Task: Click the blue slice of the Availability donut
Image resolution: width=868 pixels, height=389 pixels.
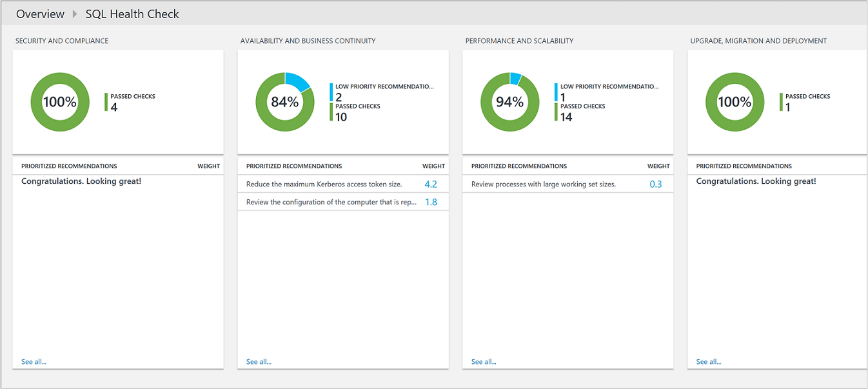Action: click(x=300, y=79)
